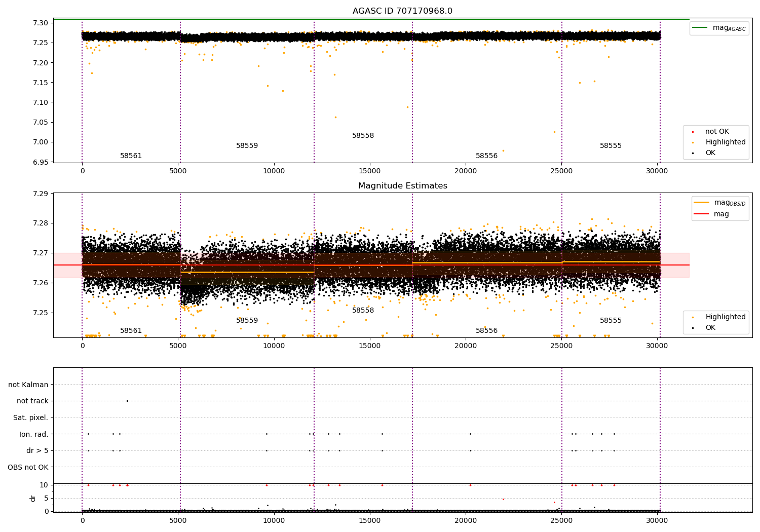Screen dimensions: 760x532
Task: Click the 7.26 y-axis tick label
Action: click(x=41, y=283)
